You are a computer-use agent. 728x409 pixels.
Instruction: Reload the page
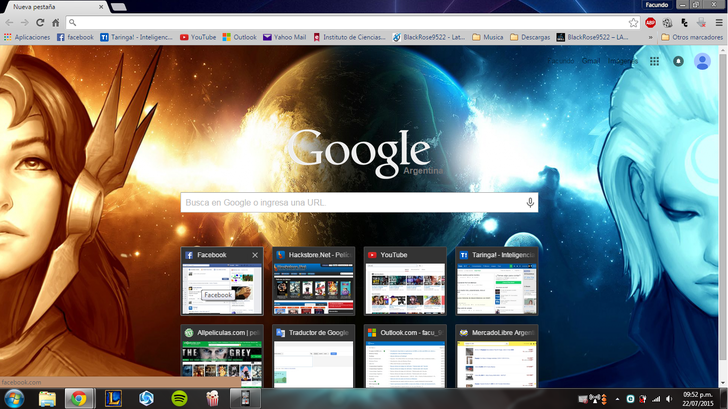(40, 22)
